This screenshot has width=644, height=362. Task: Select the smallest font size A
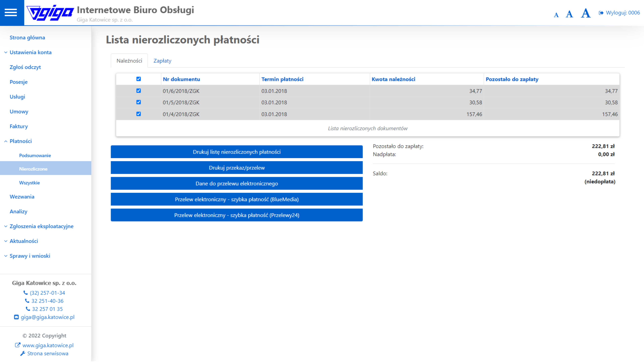pyautogui.click(x=556, y=15)
